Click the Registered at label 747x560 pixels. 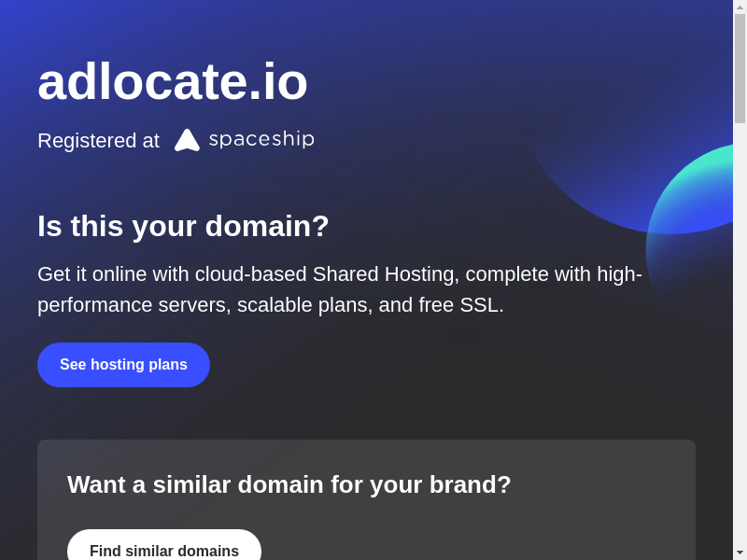[98, 141]
